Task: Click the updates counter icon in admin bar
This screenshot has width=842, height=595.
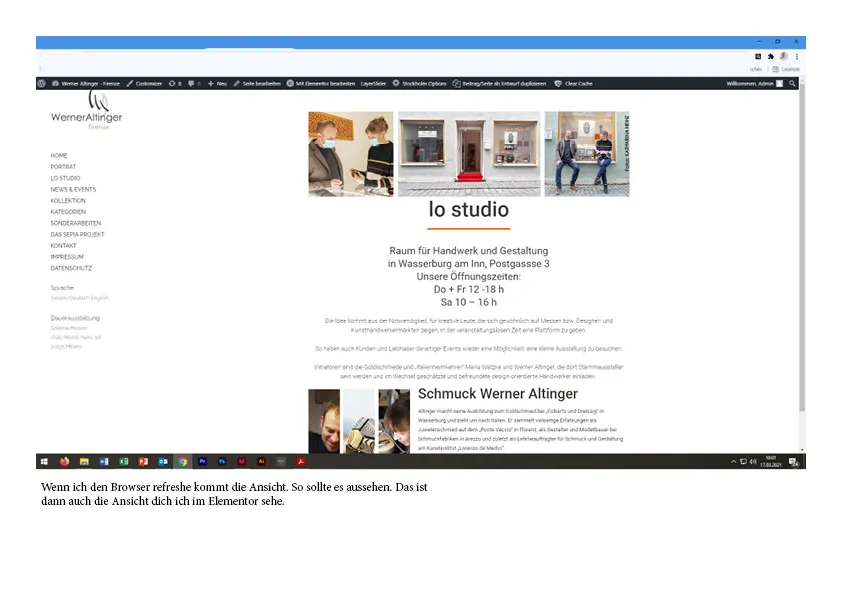Action: pyautogui.click(x=175, y=83)
